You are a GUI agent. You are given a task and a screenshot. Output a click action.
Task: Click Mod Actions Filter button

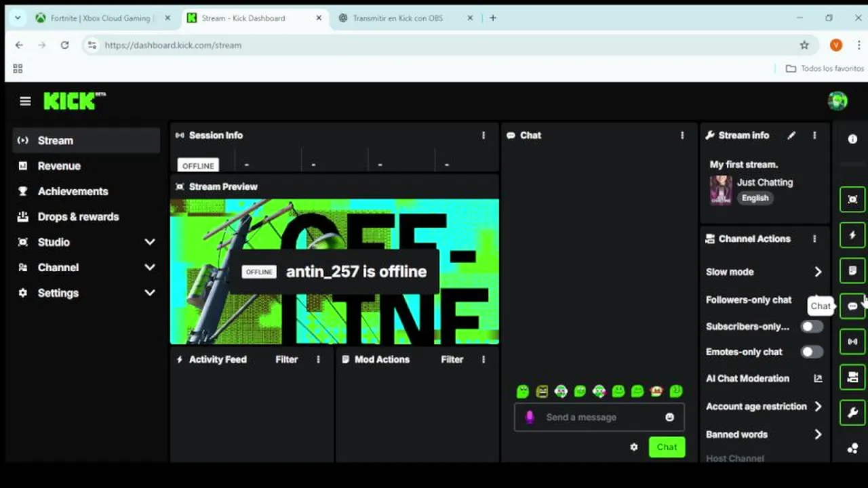452,359
